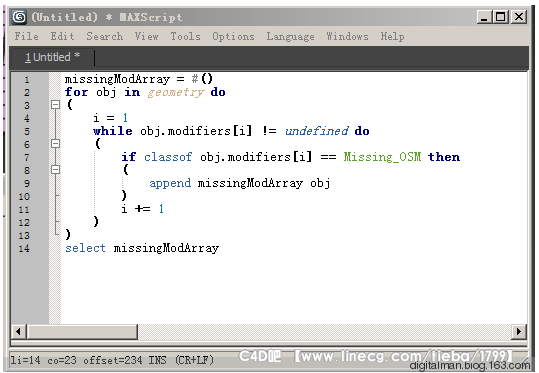Collapse the while-block fold marker on line 6
Screen dimensions: 539x373
[55, 143]
